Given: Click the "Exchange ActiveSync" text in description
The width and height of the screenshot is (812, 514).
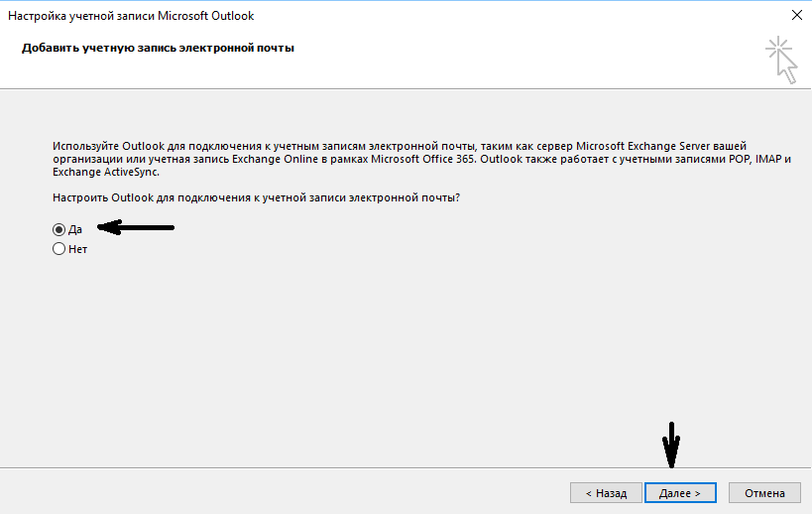Looking at the screenshot, I should 104,172.
